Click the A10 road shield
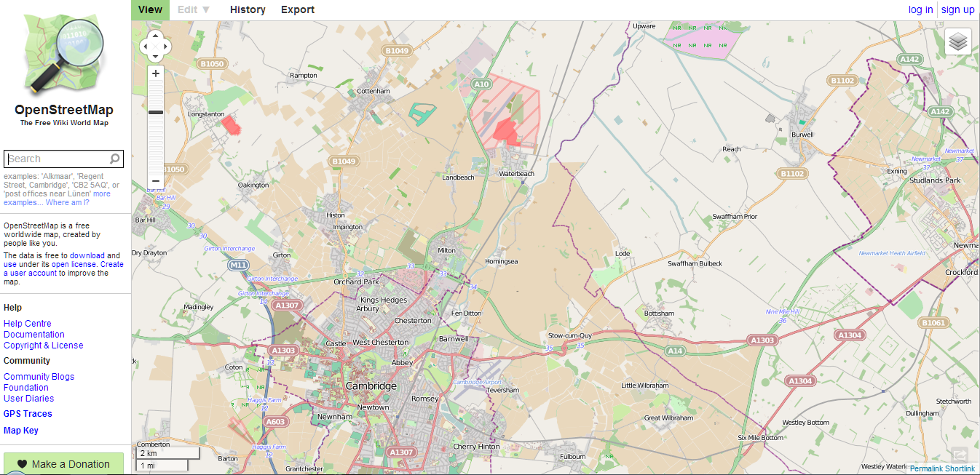Viewport: 980px width, 475px height. tap(481, 84)
